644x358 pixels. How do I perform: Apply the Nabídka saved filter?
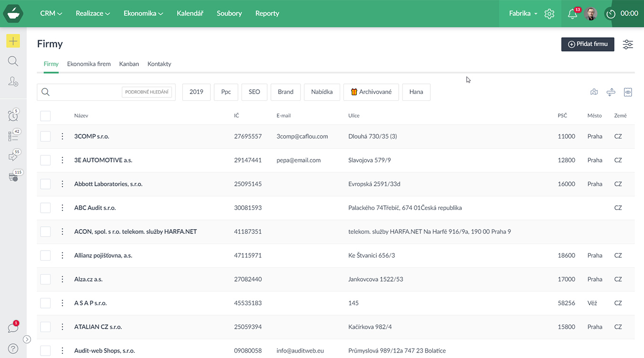point(322,92)
